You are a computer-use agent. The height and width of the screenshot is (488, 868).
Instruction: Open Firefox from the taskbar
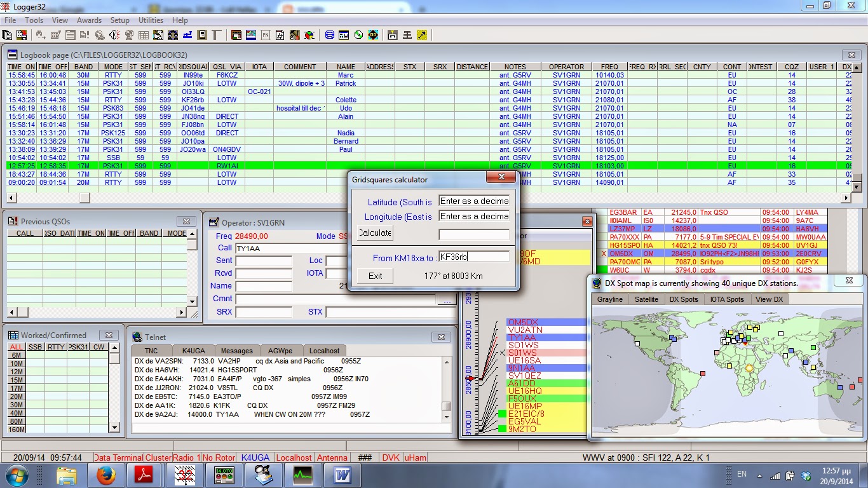point(105,475)
